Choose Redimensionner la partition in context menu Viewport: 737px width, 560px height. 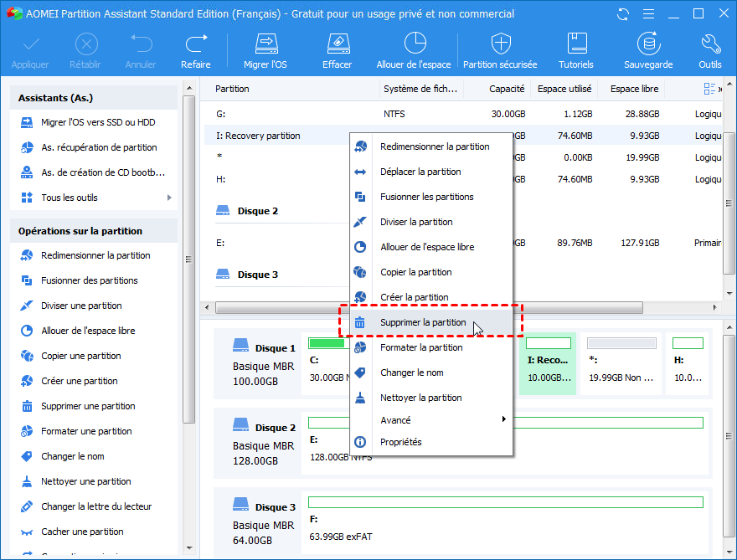431,146
